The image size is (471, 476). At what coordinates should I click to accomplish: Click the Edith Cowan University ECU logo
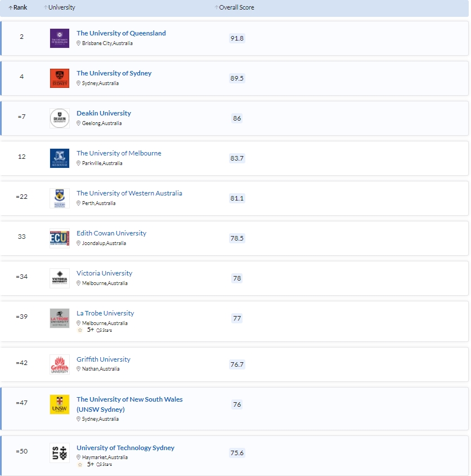[x=60, y=238]
